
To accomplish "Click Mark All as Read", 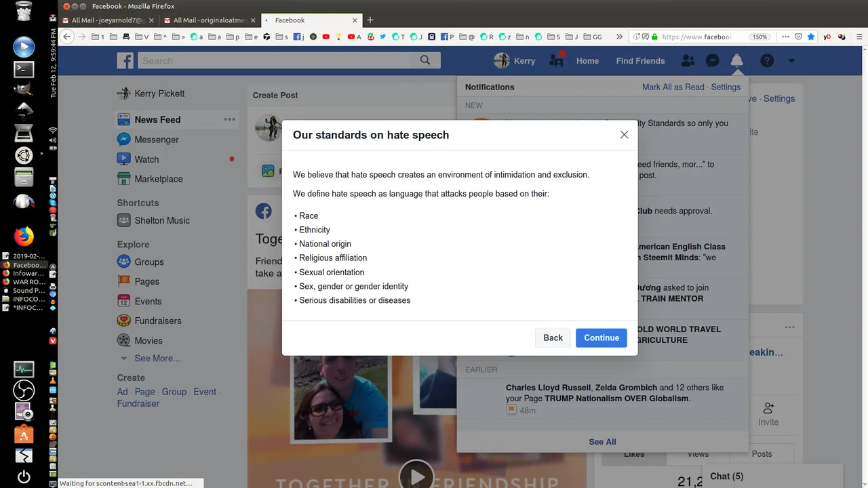I will point(673,87).
